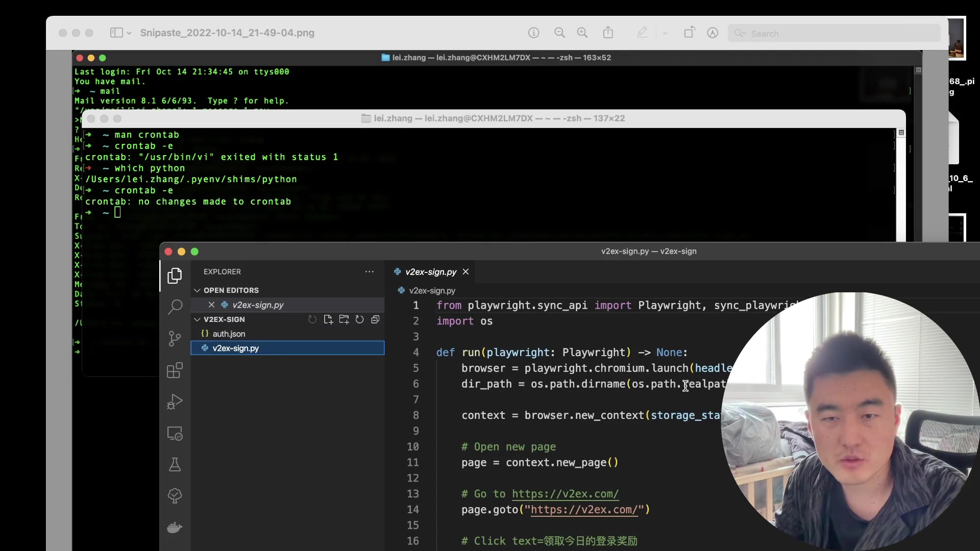Select the v2ex-sign.py editor tab

point(430,272)
